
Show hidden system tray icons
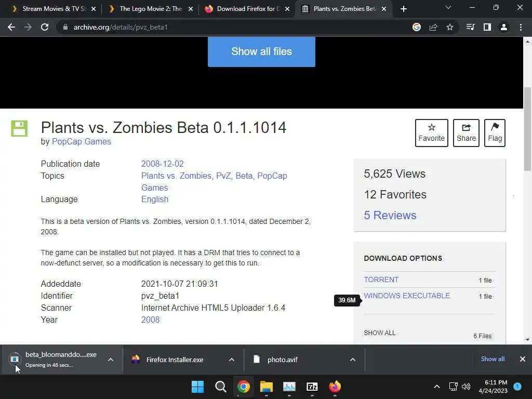(x=437, y=387)
